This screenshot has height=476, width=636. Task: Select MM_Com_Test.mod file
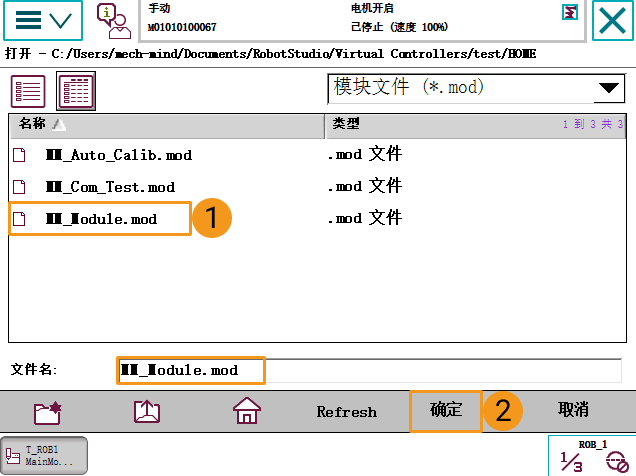110,187
